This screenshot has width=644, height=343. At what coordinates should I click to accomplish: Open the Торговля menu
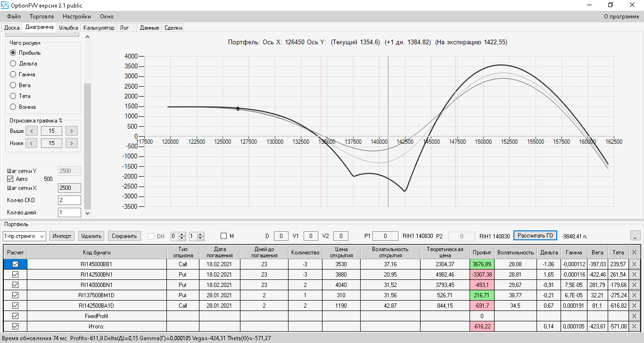point(42,16)
